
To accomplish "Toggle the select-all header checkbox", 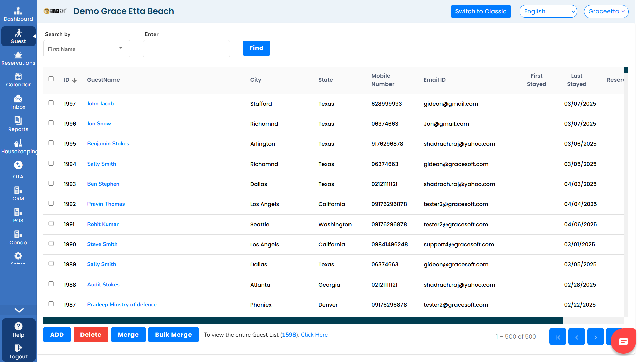I will point(51,79).
